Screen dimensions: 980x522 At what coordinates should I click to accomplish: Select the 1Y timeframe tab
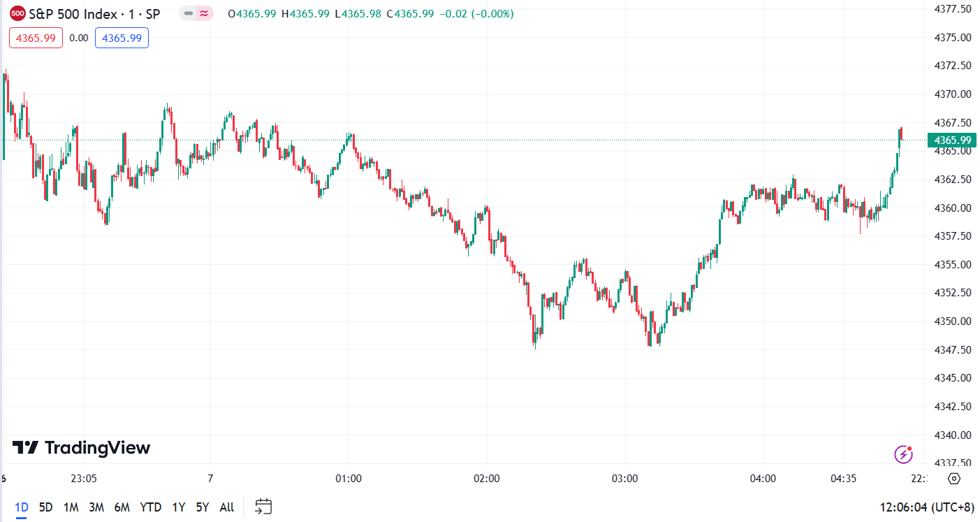coord(177,507)
